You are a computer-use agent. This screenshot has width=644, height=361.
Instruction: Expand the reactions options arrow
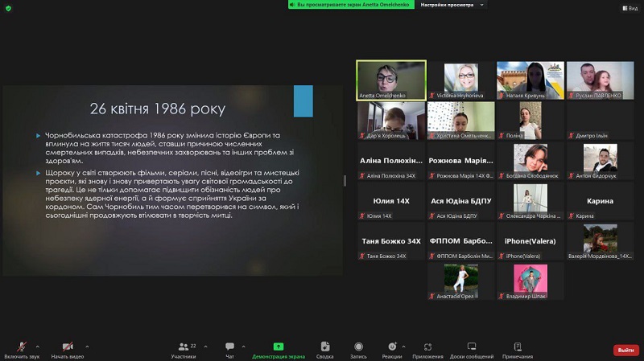[404, 346]
